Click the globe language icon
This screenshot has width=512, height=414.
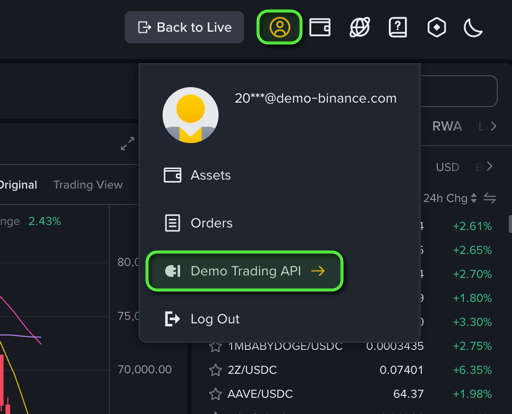[359, 27]
